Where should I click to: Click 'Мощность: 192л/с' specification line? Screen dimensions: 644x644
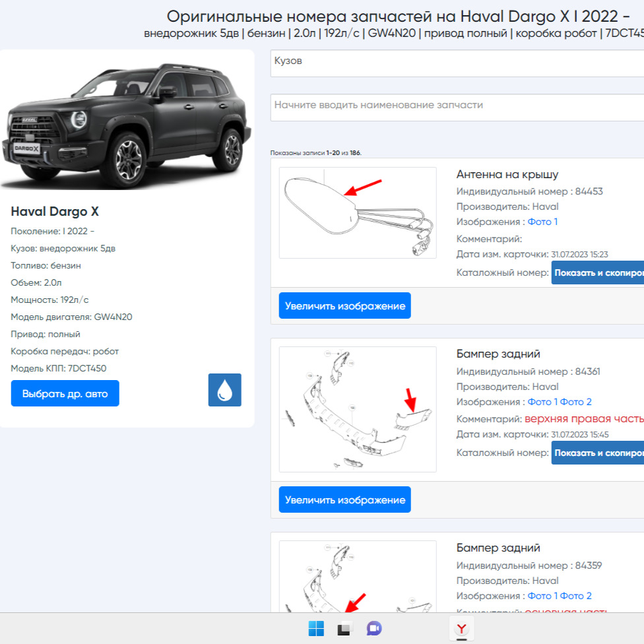coord(49,300)
